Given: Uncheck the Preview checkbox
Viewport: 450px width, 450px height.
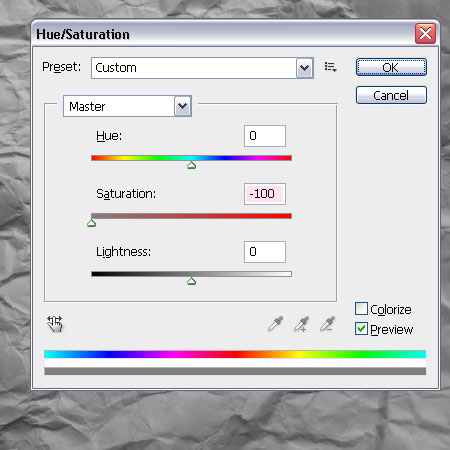Looking at the screenshot, I should pos(361,329).
